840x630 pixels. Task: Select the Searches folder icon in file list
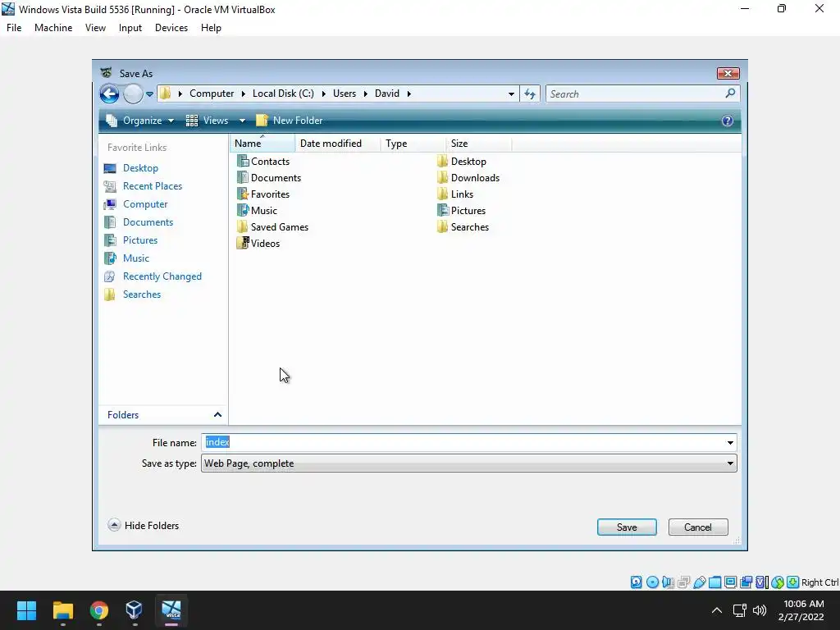tap(442, 226)
